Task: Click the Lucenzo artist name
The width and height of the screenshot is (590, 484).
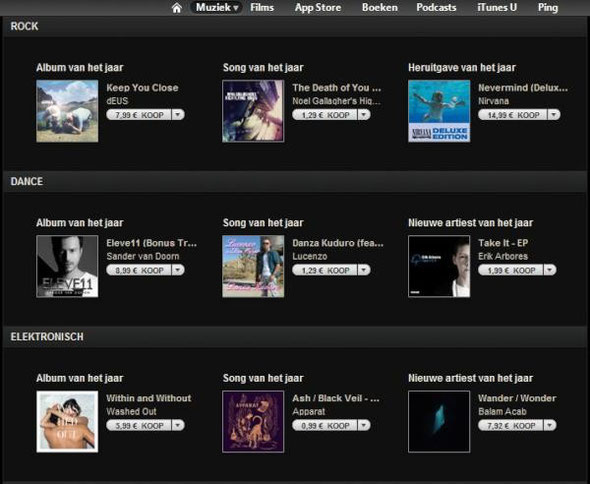Action: point(310,256)
